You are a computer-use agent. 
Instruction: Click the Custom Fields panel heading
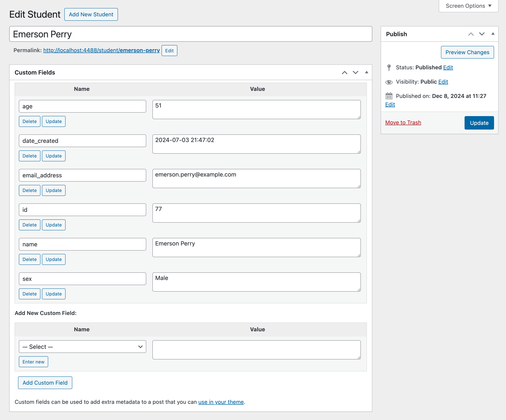(x=35, y=73)
